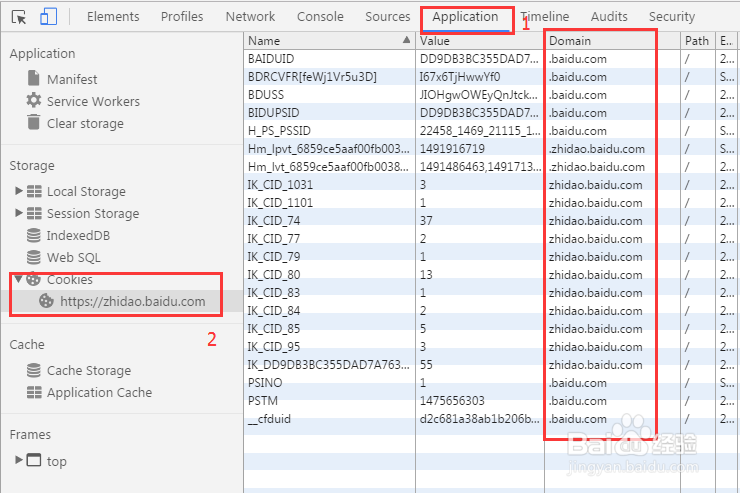Click the top frame window icon
Screen dimensions: 740x493
(x=34, y=460)
